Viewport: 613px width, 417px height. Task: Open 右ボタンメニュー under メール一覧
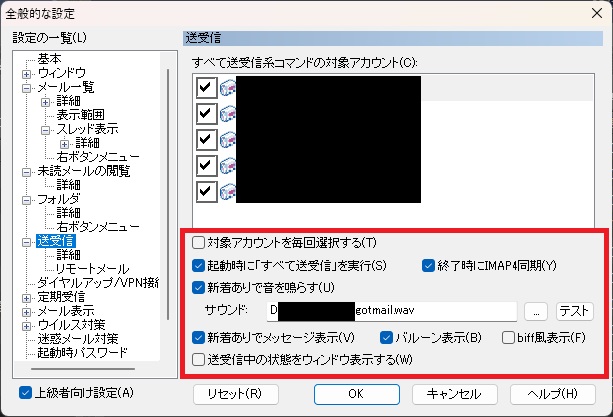click(x=98, y=157)
